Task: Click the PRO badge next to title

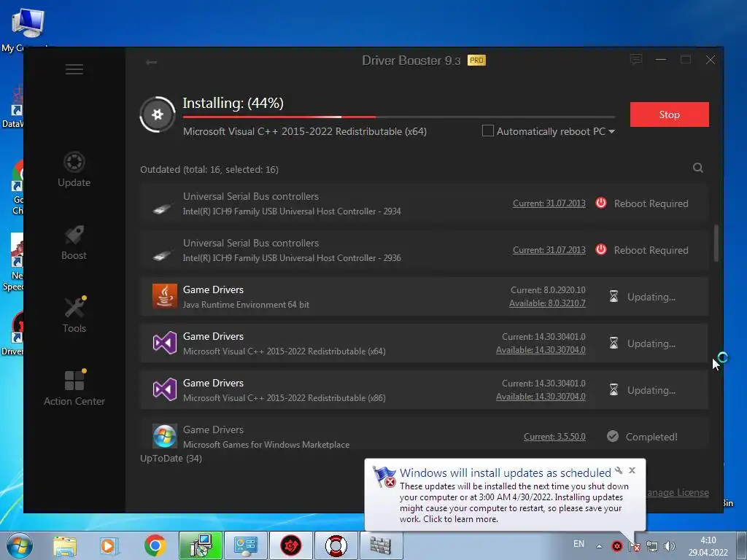Action: (x=476, y=60)
